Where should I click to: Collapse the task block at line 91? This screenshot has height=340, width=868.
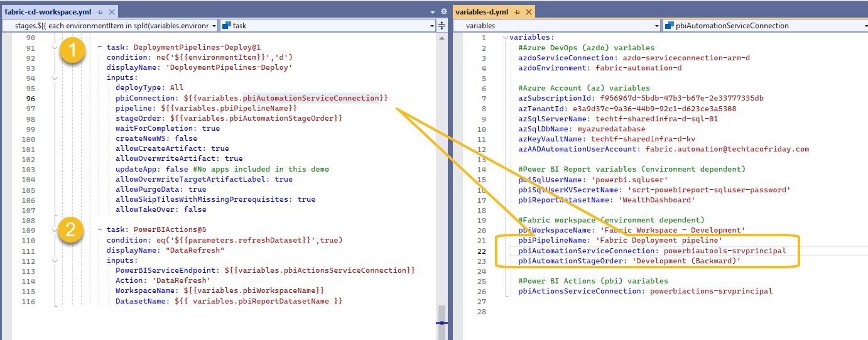pos(55,48)
